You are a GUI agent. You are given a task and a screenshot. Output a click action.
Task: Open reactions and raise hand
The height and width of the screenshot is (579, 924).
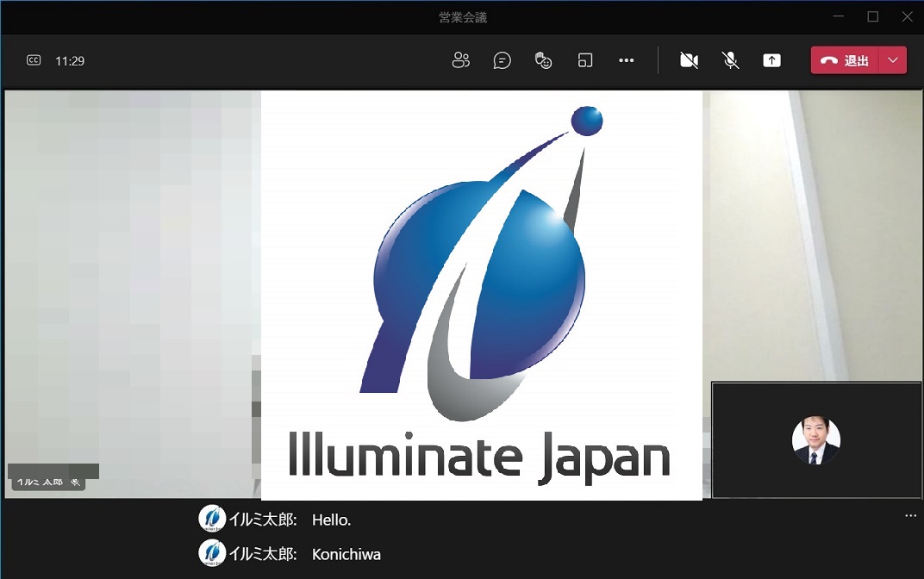(x=543, y=60)
